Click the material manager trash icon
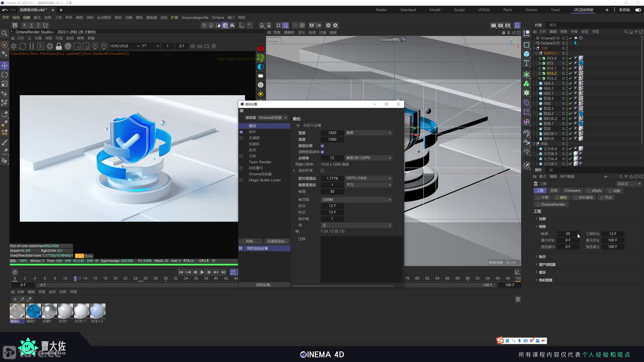 tap(518, 299)
